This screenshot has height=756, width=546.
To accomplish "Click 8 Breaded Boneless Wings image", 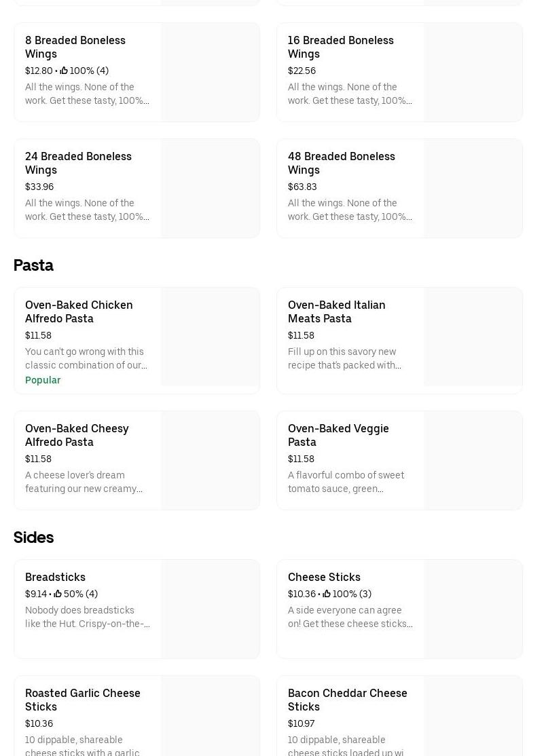I will tap(210, 72).
